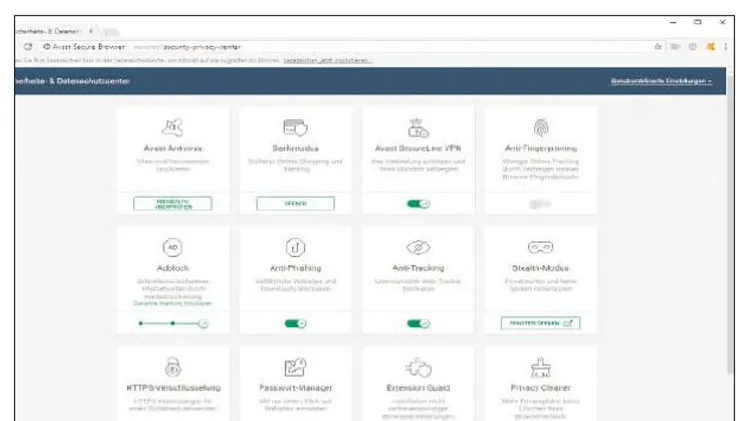The image size is (750, 421).
Task: Click the Anti-Phishing card title
Action: click(x=295, y=268)
